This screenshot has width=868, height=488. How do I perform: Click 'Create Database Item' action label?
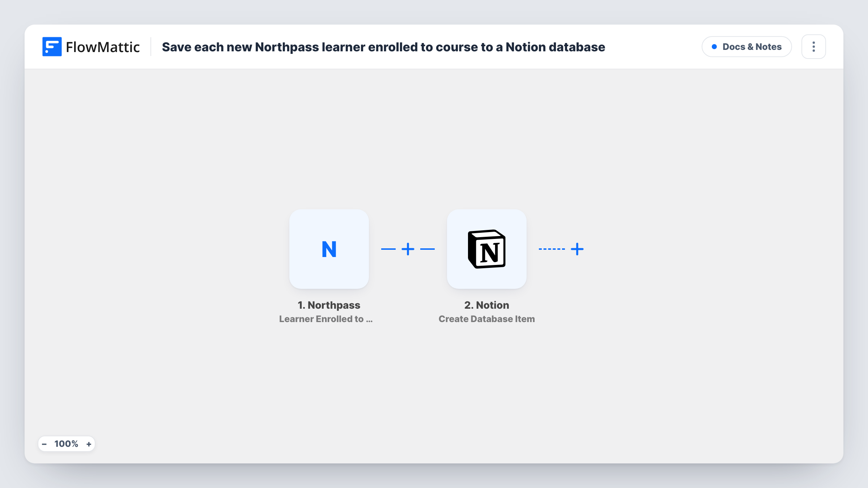coord(487,319)
